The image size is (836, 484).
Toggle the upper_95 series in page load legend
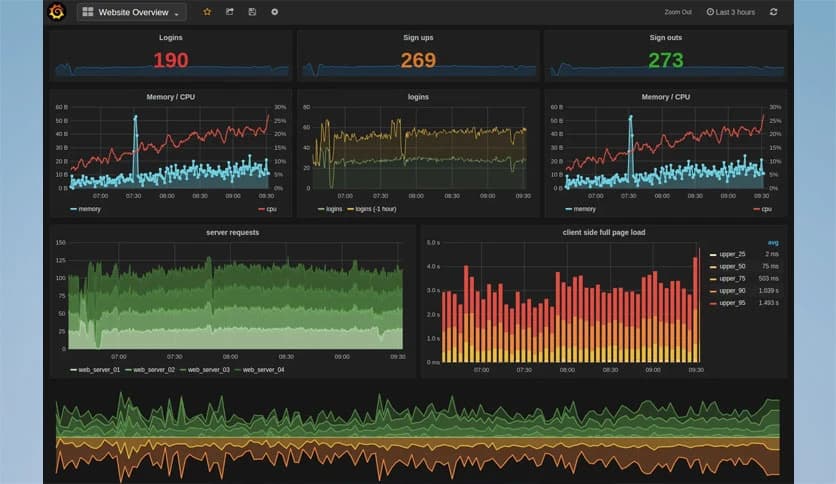click(x=733, y=302)
